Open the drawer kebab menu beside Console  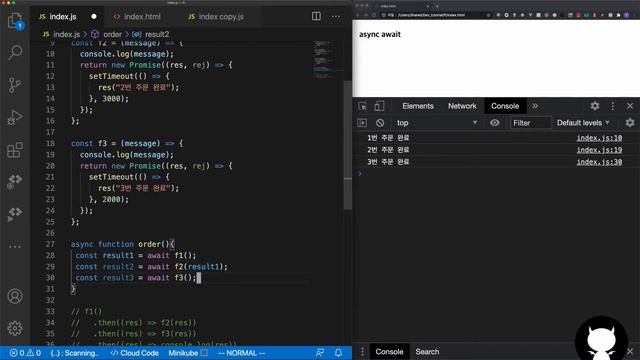point(362,352)
